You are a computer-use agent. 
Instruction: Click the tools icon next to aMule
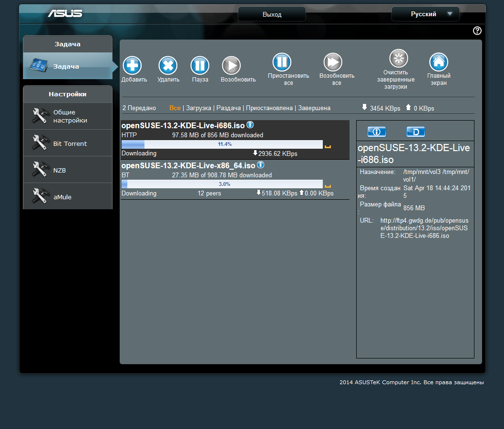pos(40,196)
